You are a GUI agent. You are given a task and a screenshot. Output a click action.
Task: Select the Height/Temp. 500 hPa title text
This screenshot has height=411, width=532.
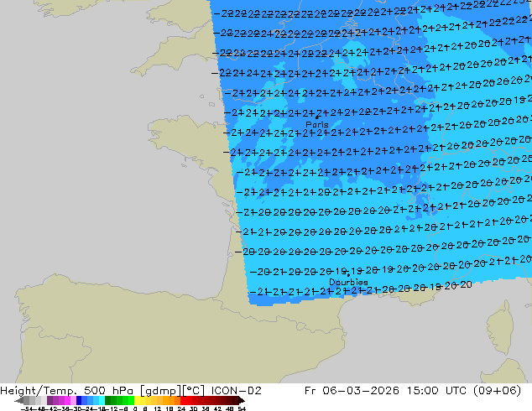click(66, 391)
